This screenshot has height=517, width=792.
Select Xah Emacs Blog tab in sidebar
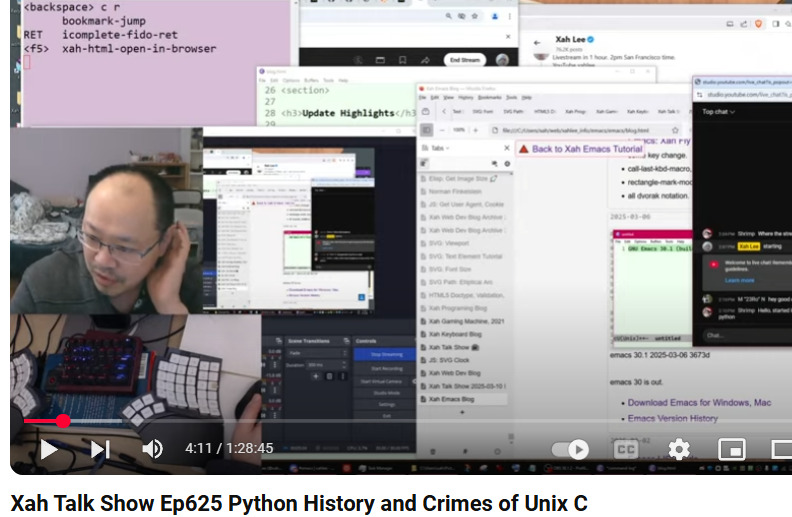[463, 399]
